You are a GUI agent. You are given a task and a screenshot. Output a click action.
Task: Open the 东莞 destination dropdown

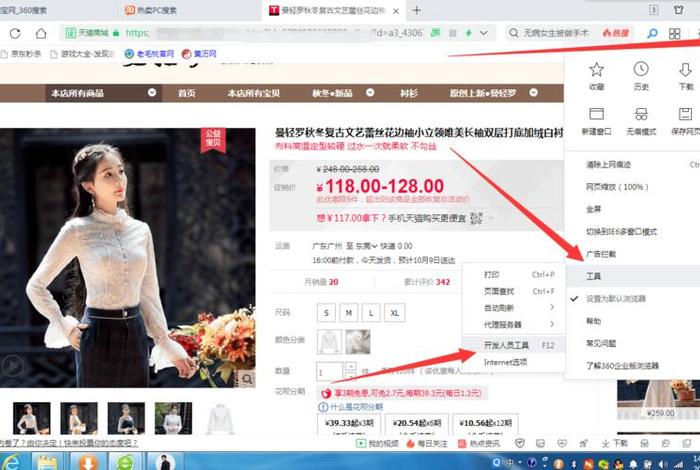click(366, 246)
